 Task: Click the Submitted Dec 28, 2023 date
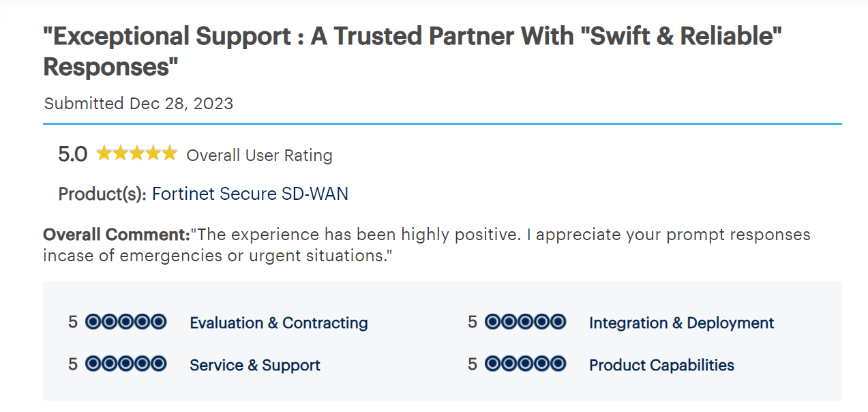[138, 104]
